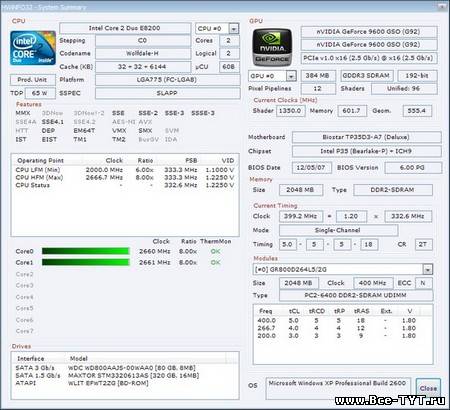Click the Intel Core 2 Duo logo
This screenshot has width=450, height=410.
(33, 48)
